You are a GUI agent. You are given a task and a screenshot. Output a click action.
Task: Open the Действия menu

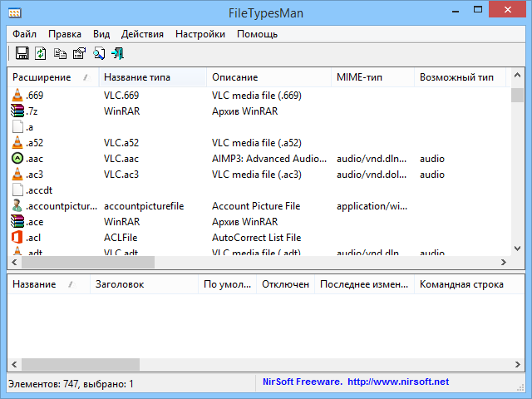coord(142,34)
